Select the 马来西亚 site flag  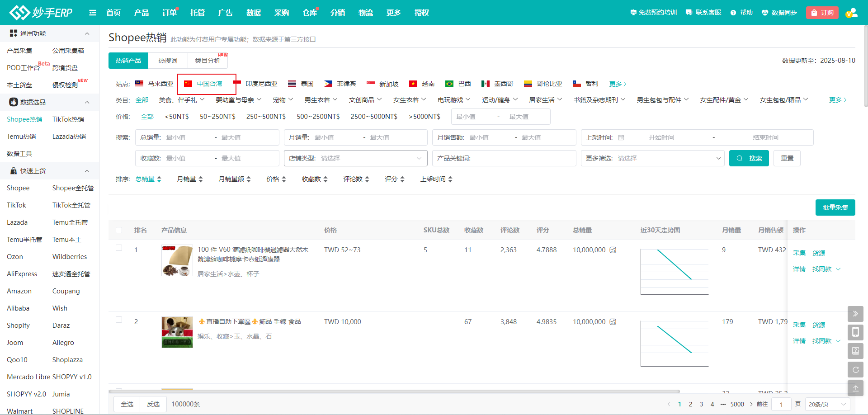pyautogui.click(x=155, y=84)
